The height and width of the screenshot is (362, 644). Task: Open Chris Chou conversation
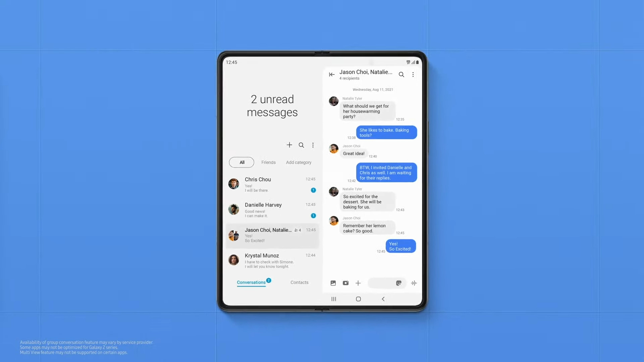click(x=272, y=184)
